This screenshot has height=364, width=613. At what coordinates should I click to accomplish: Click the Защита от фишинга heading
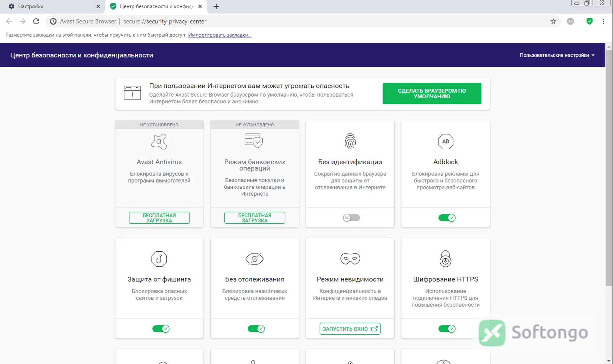point(159,279)
